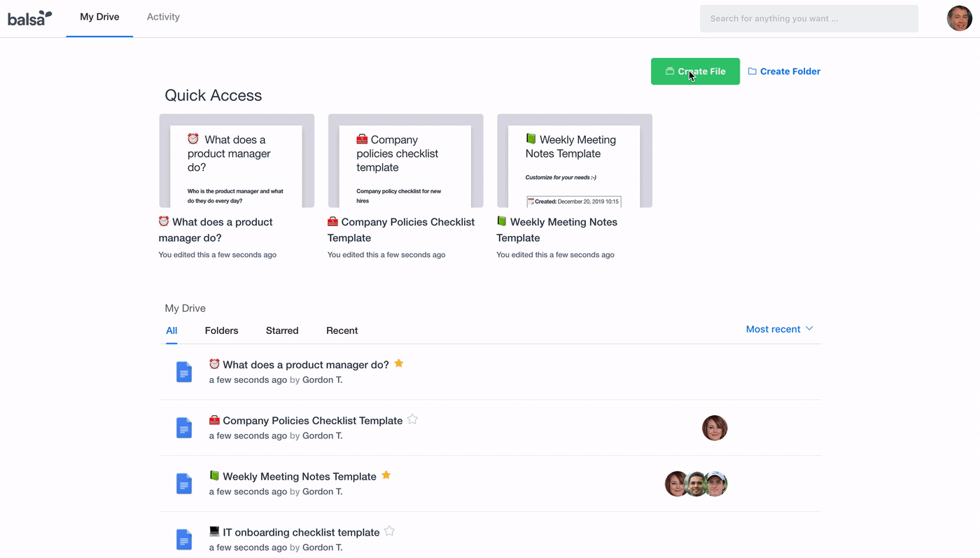Switch to Activity top tab
The width and height of the screenshot is (980, 558).
click(163, 18)
